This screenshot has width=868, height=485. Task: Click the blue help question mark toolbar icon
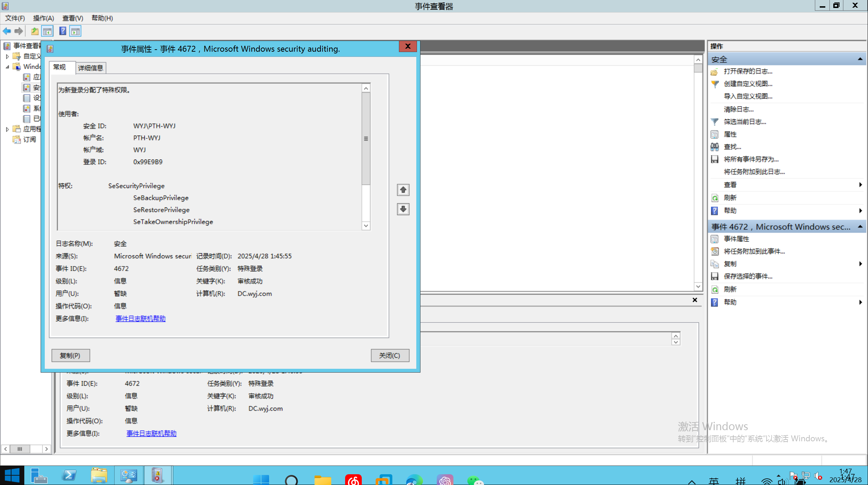click(x=62, y=31)
